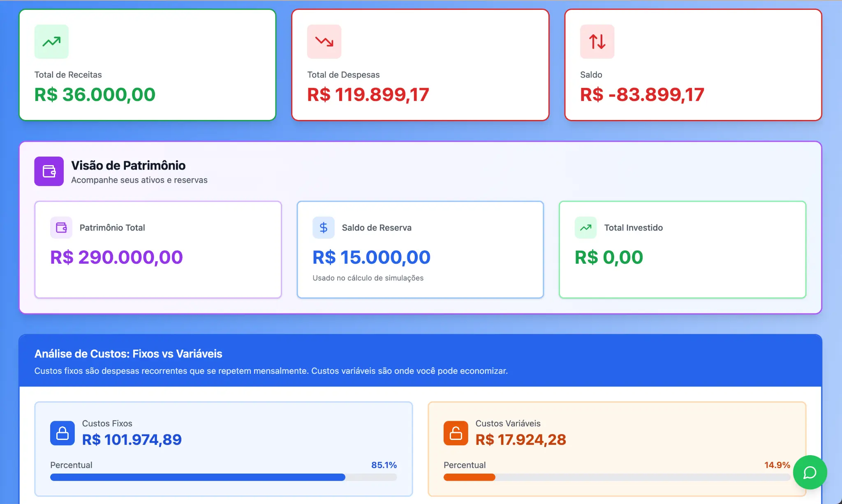Click the 85.1% percentage label

click(384, 465)
